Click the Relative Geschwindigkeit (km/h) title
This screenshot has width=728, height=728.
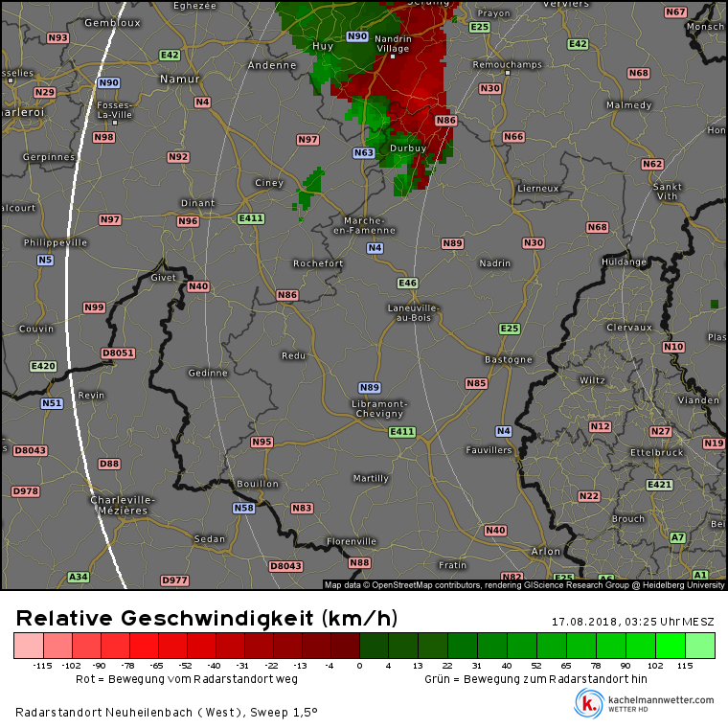pos(207,618)
